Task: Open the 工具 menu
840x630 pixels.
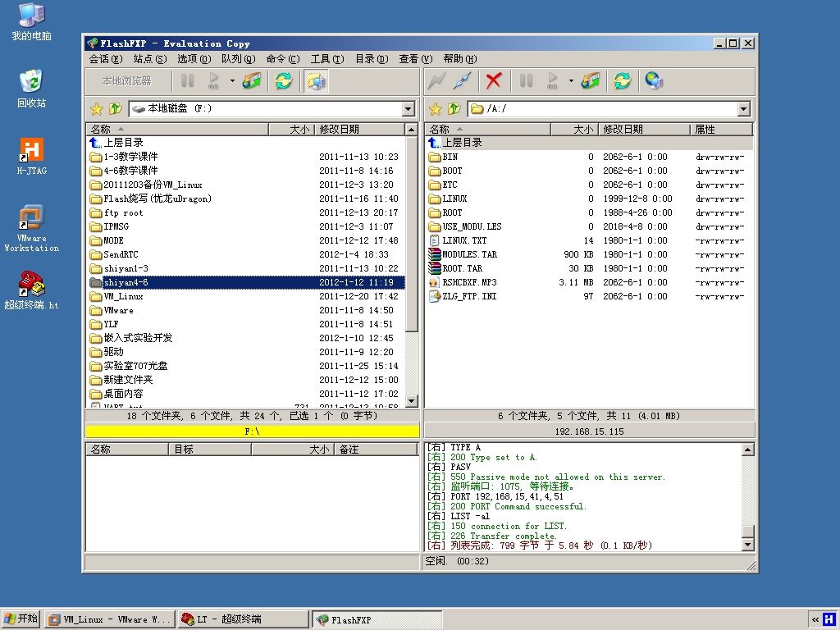Action: (x=327, y=59)
